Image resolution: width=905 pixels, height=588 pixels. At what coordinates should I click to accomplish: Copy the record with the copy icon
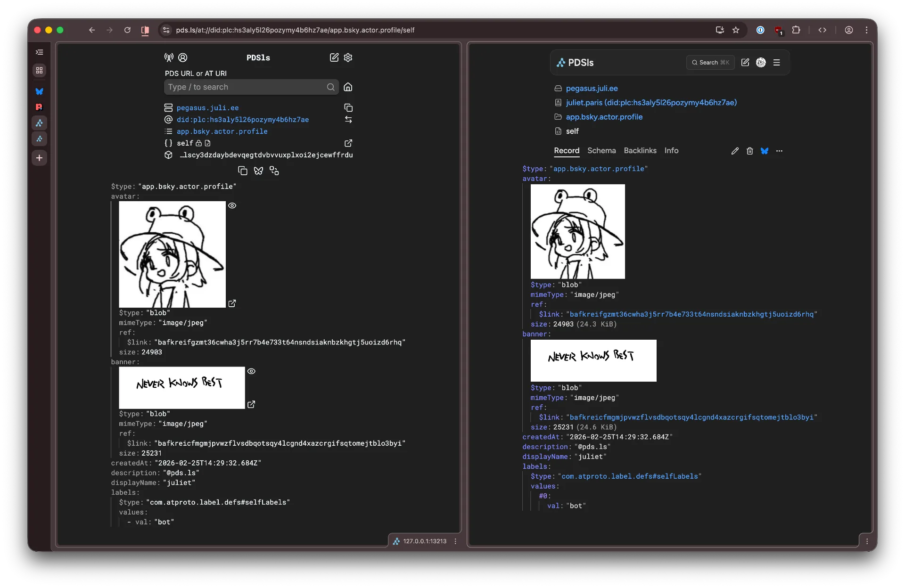243,171
